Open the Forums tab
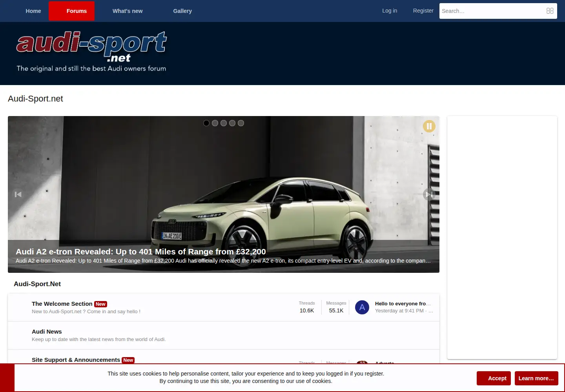 (x=71, y=11)
